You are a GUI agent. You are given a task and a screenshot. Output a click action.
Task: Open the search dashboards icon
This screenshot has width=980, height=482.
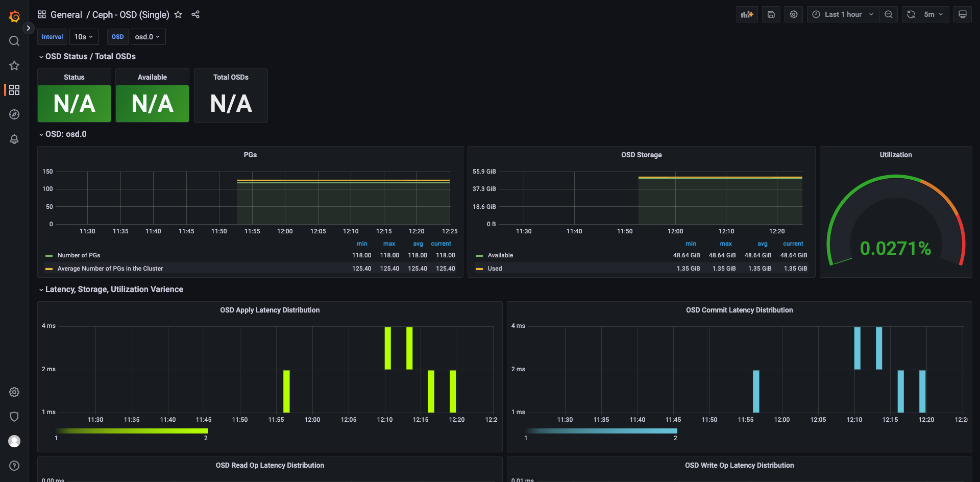click(14, 41)
